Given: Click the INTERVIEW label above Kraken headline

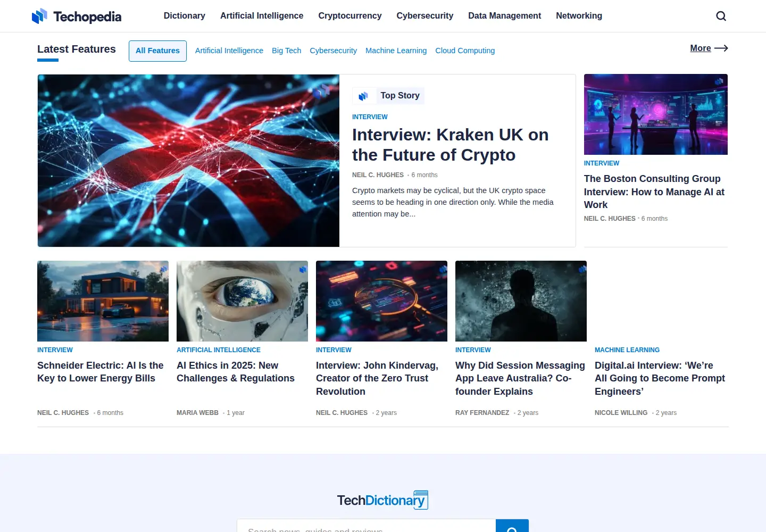Looking at the screenshot, I should pos(370,117).
